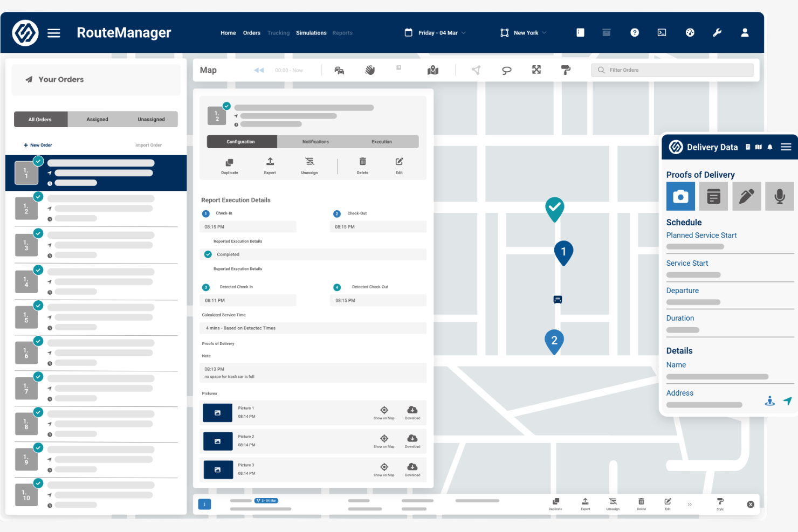The height and width of the screenshot is (532, 798).
Task: Activate the hand pan tool
Action: 370,70
